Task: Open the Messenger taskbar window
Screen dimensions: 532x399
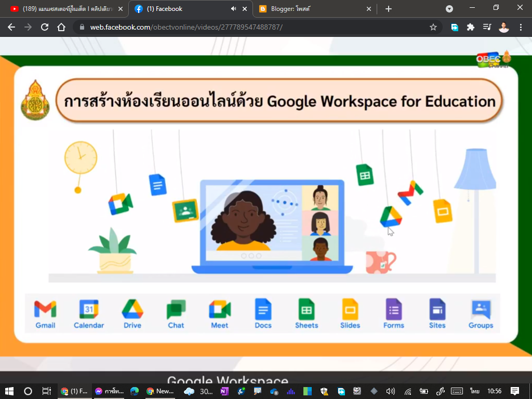Action: [x=109, y=391]
